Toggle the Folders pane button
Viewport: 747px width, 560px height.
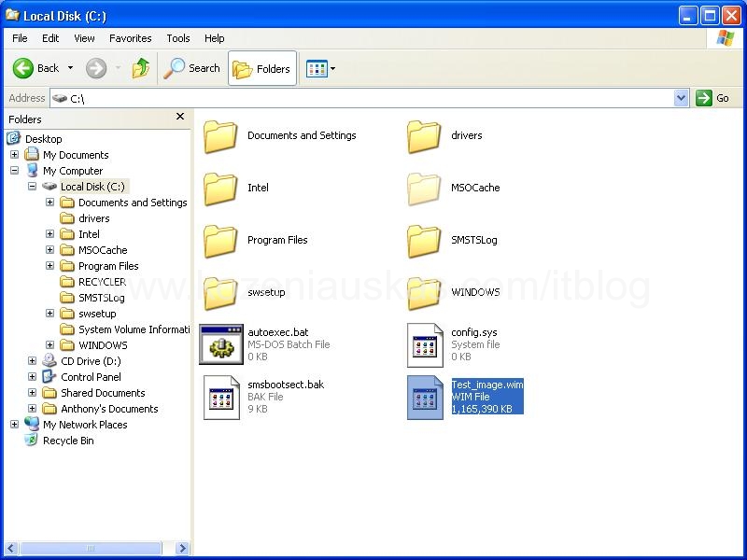pos(262,68)
